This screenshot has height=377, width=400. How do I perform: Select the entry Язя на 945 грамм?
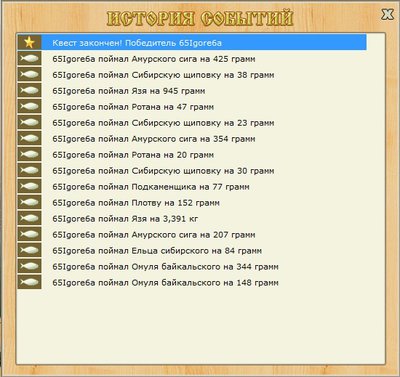pyautogui.click(x=192, y=91)
